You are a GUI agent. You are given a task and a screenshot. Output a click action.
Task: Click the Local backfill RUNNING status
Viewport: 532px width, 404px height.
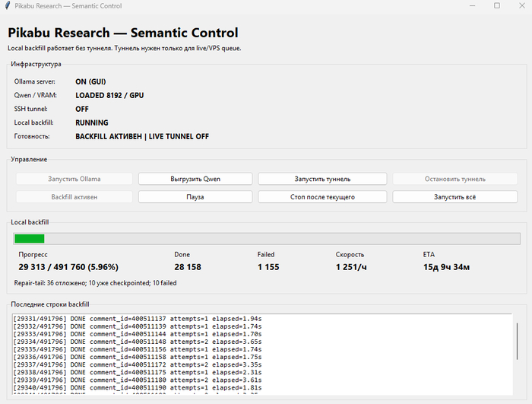pos(92,122)
